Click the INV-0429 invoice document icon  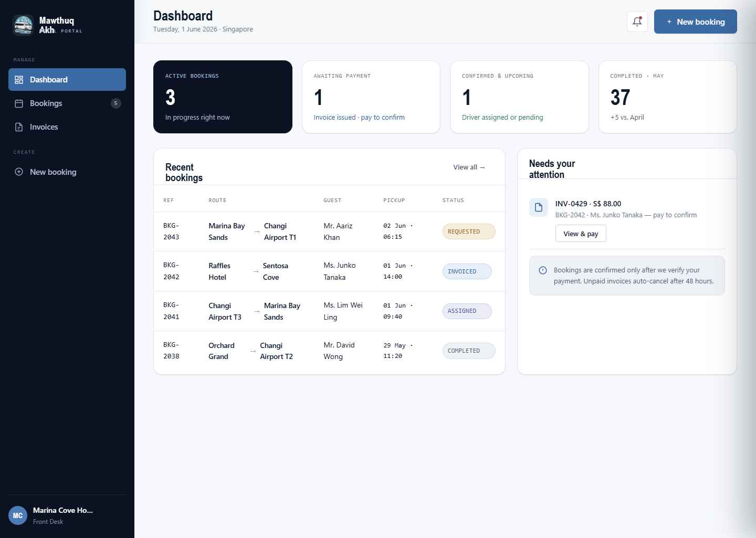(538, 207)
